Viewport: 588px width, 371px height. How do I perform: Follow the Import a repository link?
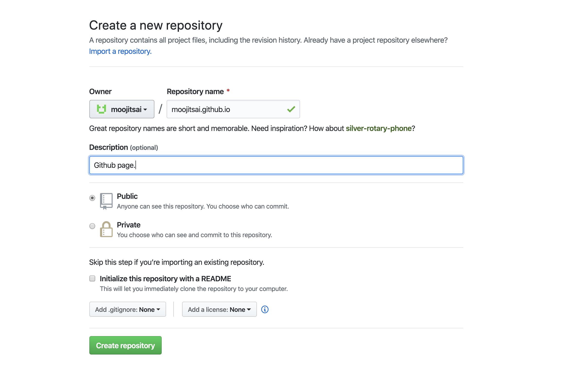click(120, 51)
